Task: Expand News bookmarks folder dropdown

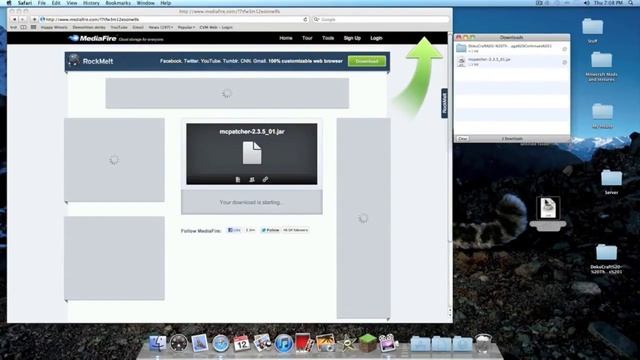Action: (160, 27)
